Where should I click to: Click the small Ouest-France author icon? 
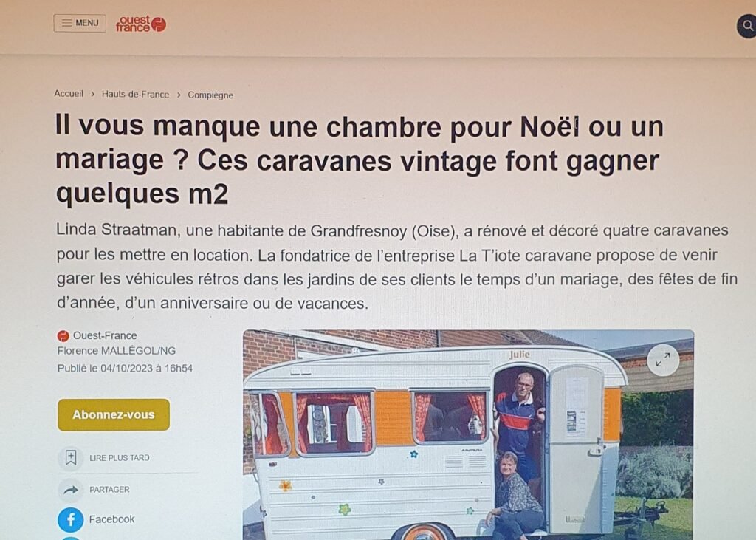(63, 335)
